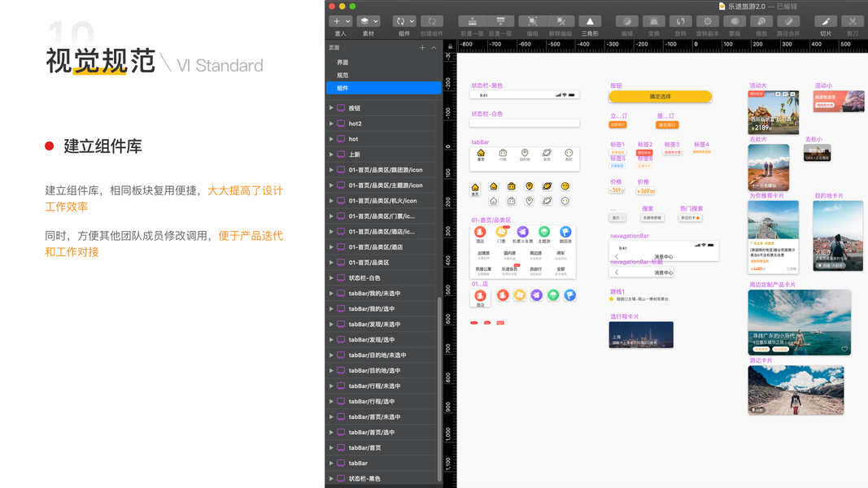868x488 pixels.
Task: Click the 我的 face icon in tabBar artboard
Action: click(569, 153)
